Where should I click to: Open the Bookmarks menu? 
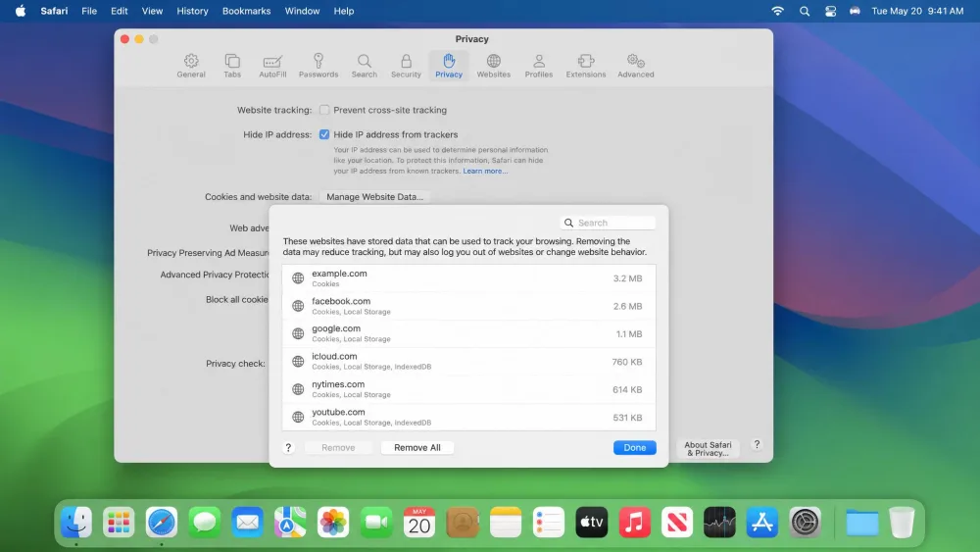[x=246, y=11]
